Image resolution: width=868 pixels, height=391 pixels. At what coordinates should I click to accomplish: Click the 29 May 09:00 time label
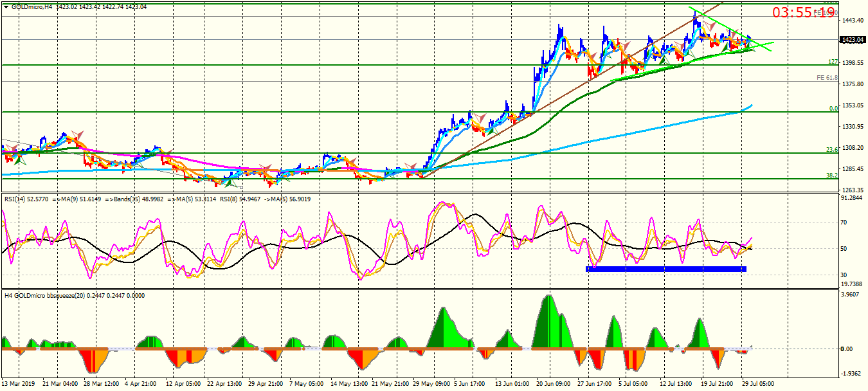(431, 384)
